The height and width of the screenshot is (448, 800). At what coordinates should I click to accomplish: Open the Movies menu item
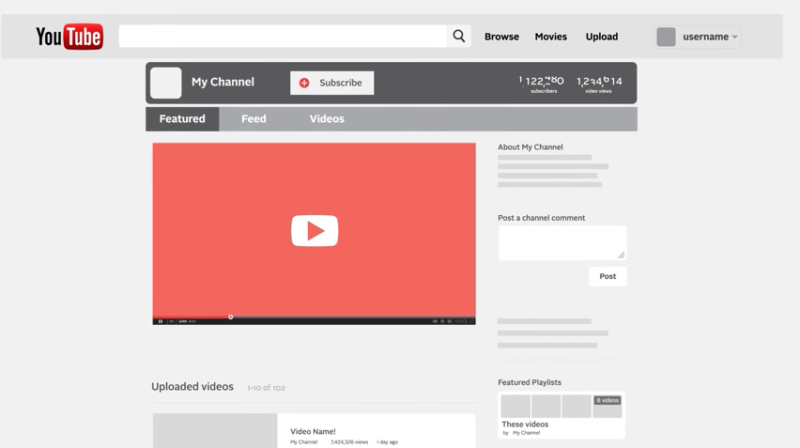(551, 37)
